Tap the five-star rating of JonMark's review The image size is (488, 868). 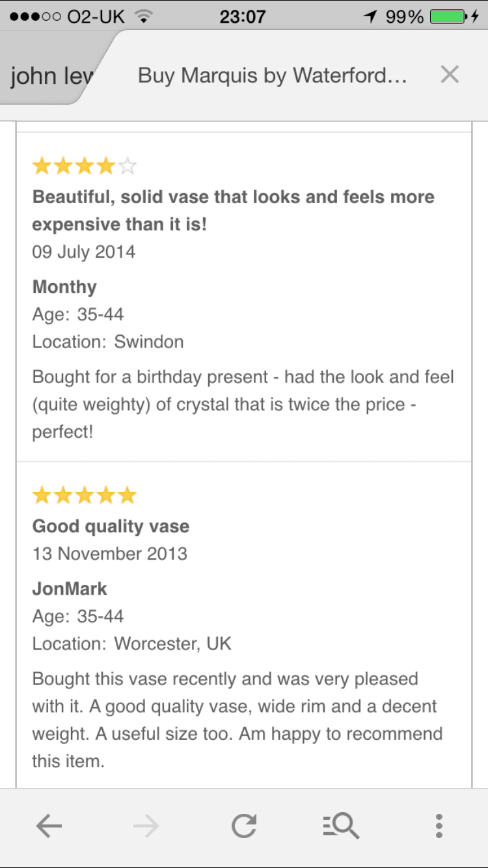point(85,496)
